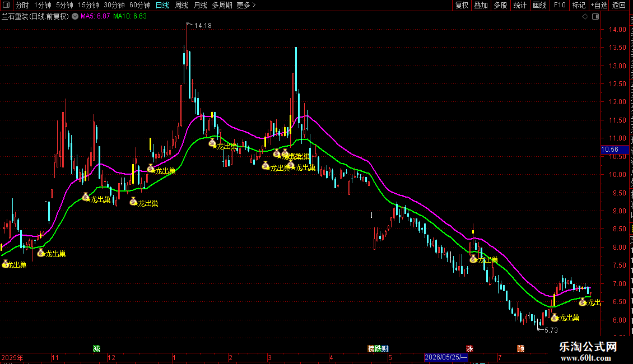
Task: Click the 14.18 high price annotation
Action: (x=203, y=26)
